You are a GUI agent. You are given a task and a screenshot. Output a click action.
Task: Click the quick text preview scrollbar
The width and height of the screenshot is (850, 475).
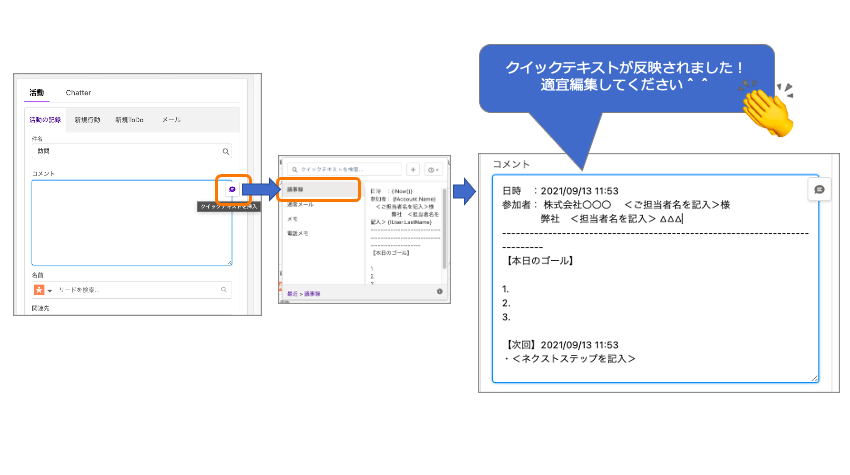pos(445,228)
